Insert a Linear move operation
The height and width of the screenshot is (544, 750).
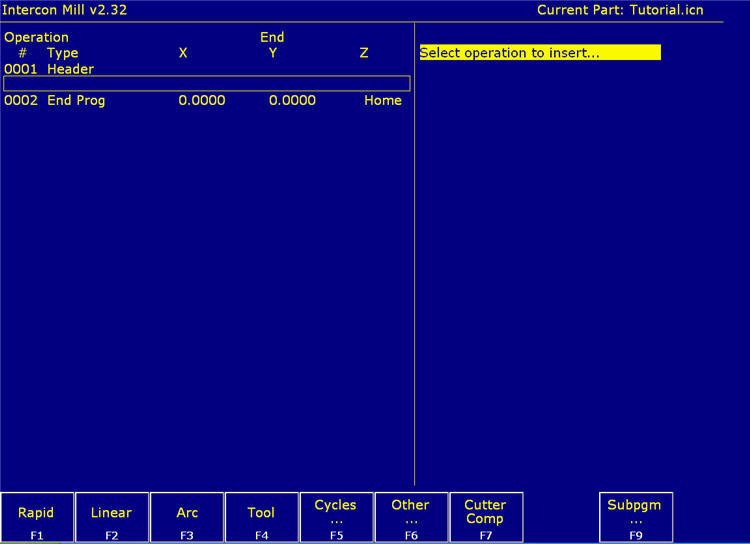coord(111,517)
